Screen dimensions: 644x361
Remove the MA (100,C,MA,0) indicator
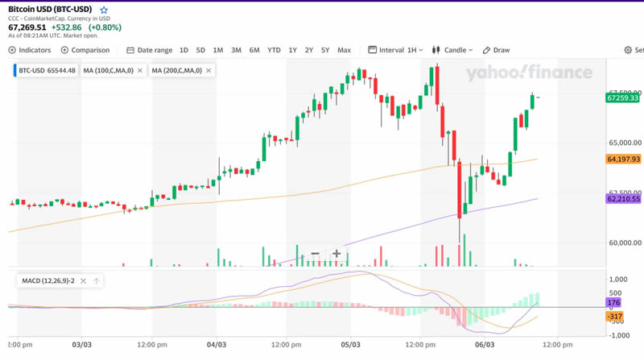click(140, 71)
